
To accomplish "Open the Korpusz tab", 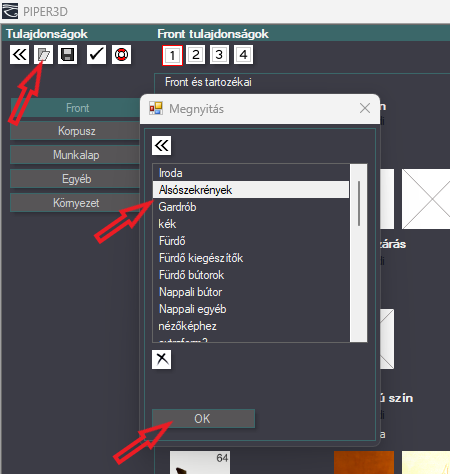I will coord(76,131).
